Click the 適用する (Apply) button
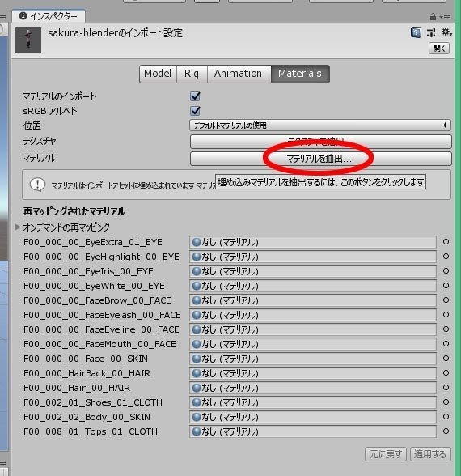 coord(430,454)
